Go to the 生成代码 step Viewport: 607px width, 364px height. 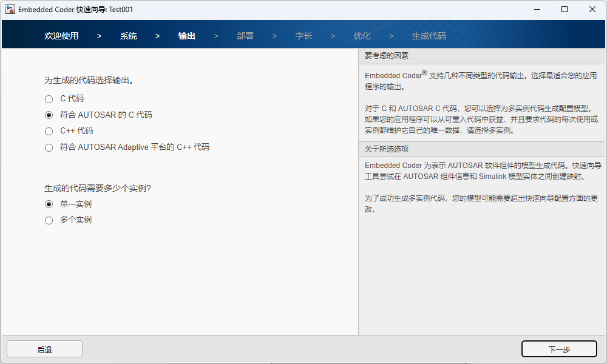pyautogui.click(x=429, y=36)
